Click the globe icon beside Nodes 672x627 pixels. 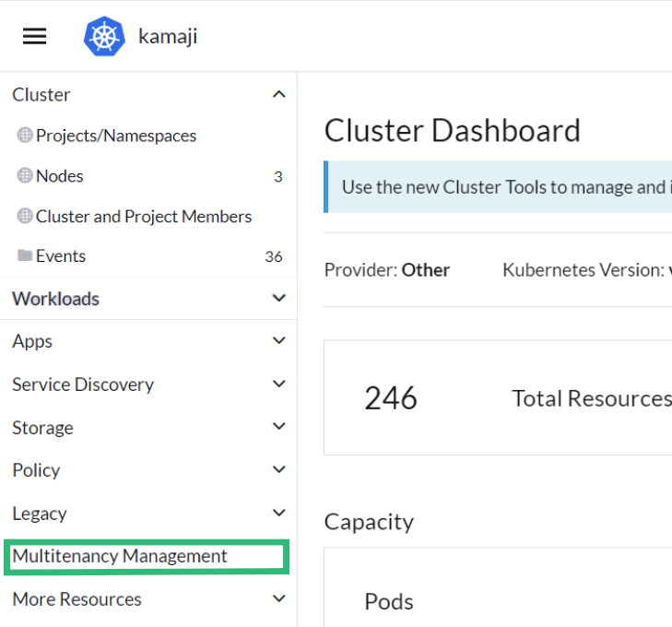[25, 176]
